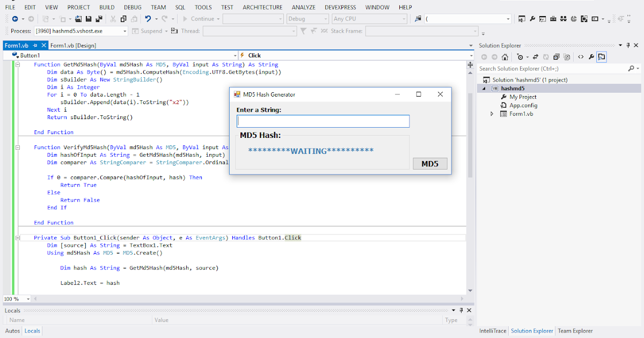Click the Open File folder icon
This screenshot has width=644, height=338.
click(x=78, y=19)
